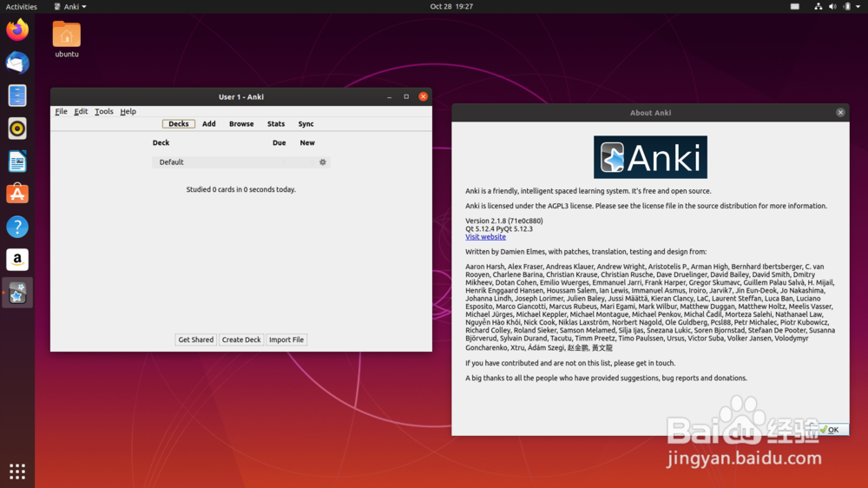Open the Tools menu in Anki

coord(103,111)
